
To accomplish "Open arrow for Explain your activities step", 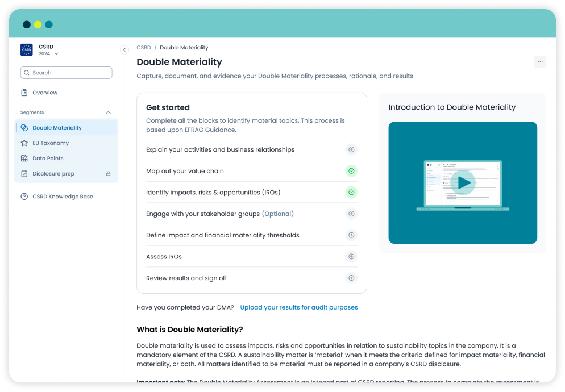I will tap(351, 149).
